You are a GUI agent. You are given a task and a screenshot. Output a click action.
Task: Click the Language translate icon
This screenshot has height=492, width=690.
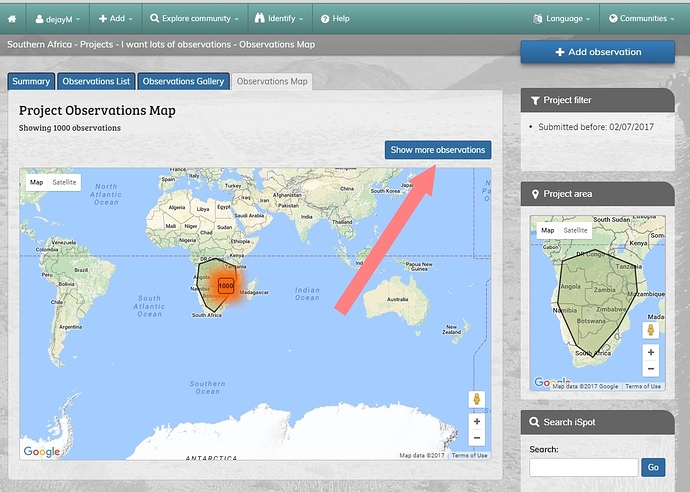point(537,18)
